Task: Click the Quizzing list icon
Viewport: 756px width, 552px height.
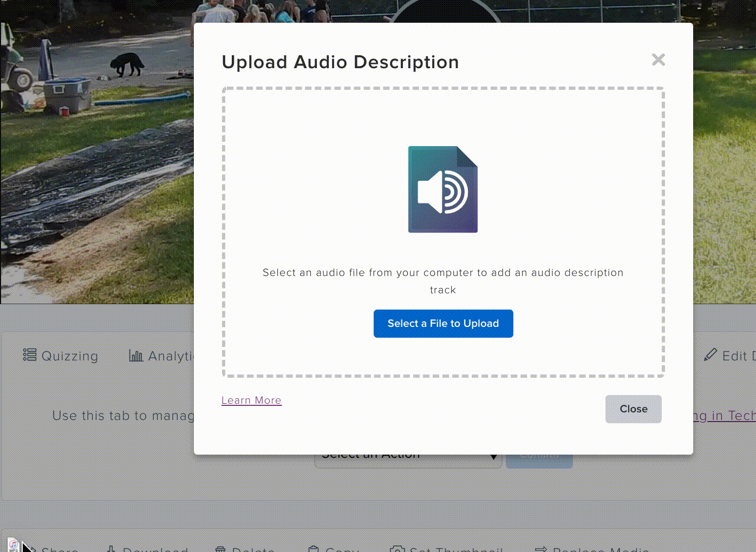Action: (29, 355)
